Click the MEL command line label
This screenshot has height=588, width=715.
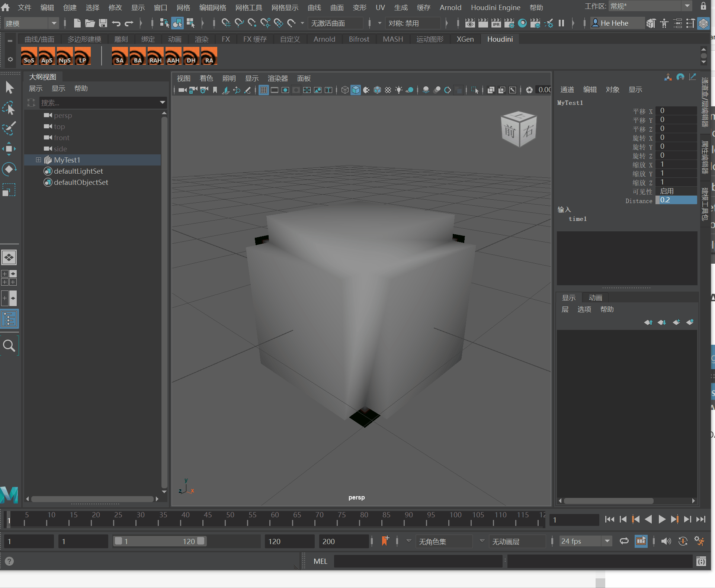(320, 561)
